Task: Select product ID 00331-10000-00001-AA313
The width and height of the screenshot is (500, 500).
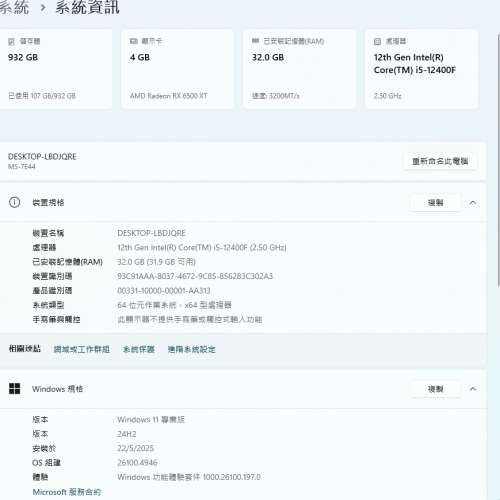Action: tap(164, 291)
